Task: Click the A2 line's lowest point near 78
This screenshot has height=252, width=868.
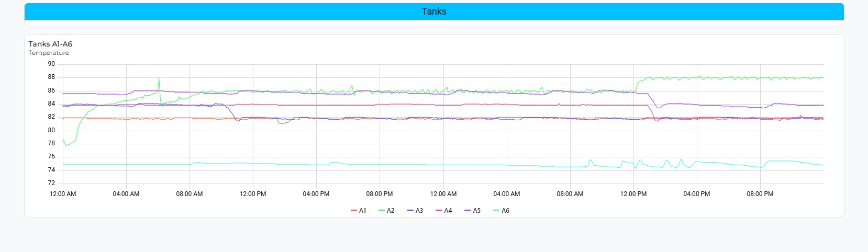Action: point(66,145)
